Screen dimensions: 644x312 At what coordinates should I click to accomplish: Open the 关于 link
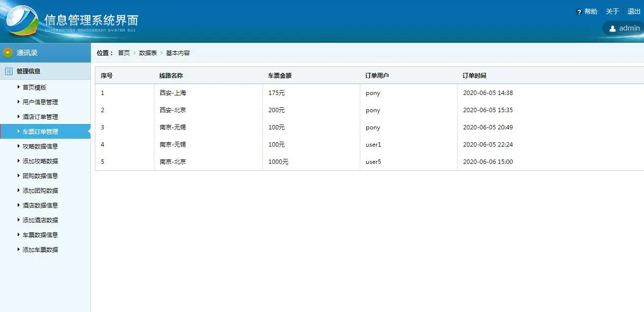click(613, 12)
